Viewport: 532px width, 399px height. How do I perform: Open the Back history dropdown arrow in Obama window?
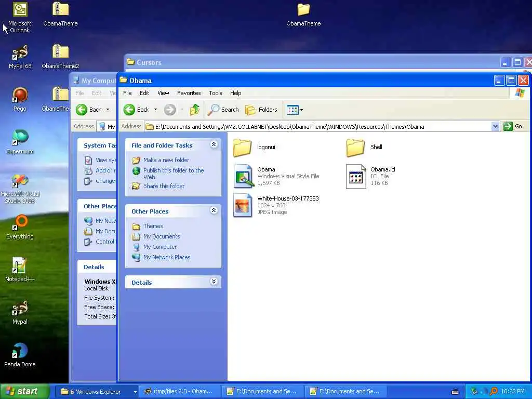click(x=155, y=110)
